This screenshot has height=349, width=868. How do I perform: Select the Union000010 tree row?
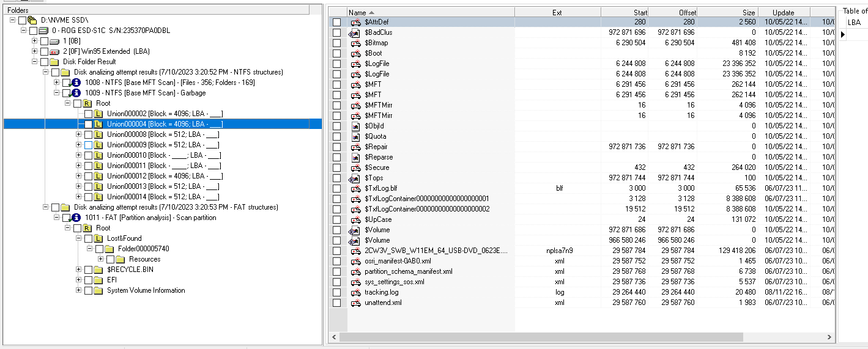pos(163,155)
